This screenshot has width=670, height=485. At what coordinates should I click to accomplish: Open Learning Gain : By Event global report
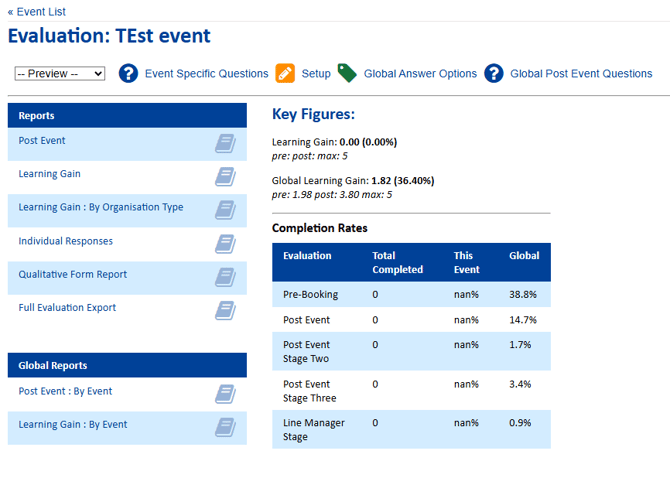pyautogui.click(x=73, y=424)
